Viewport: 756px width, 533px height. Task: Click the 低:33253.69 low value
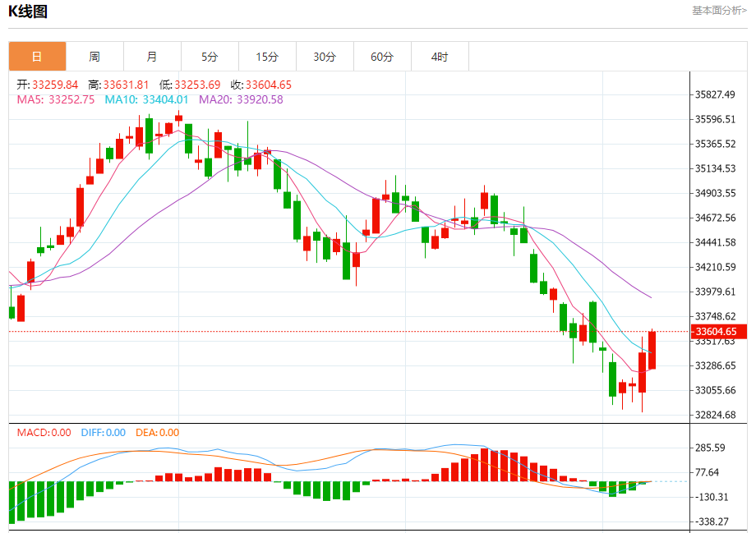190,85
